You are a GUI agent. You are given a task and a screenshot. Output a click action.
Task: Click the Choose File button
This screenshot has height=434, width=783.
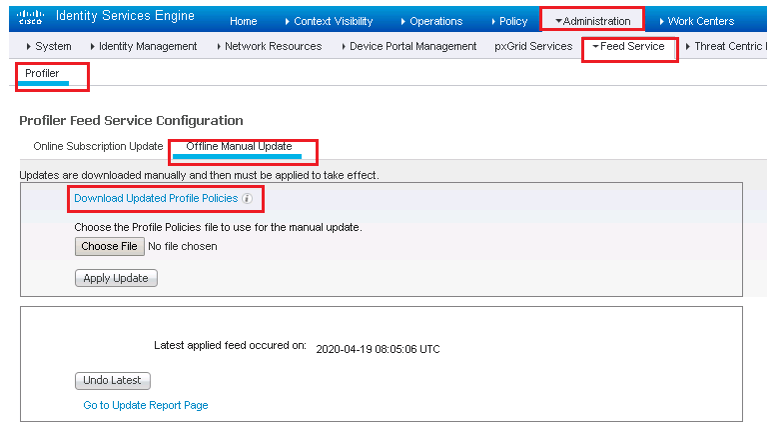109,246
